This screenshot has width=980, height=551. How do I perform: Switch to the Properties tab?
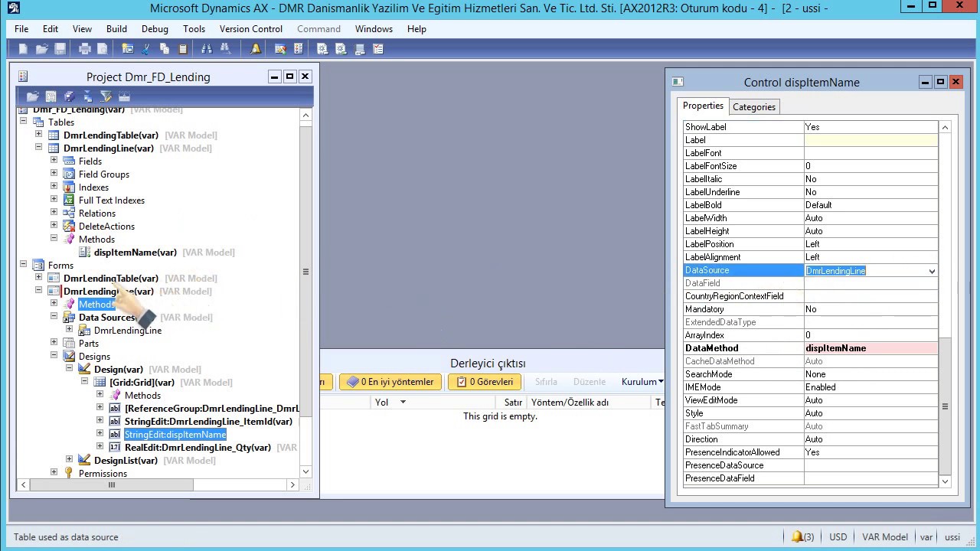(703, 106)
